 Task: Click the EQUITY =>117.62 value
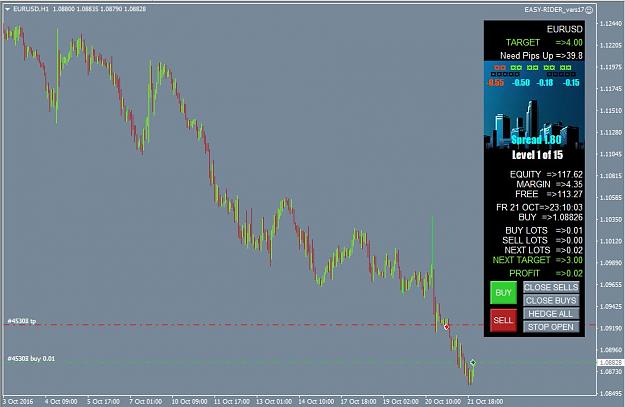546,174
